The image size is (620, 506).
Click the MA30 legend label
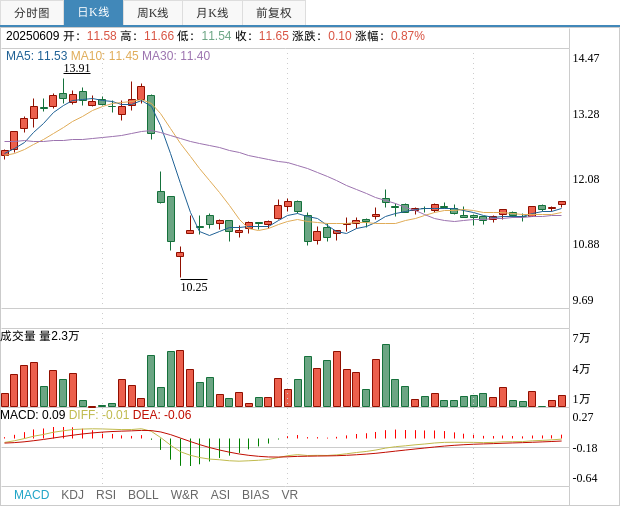(x=176, y=56)
